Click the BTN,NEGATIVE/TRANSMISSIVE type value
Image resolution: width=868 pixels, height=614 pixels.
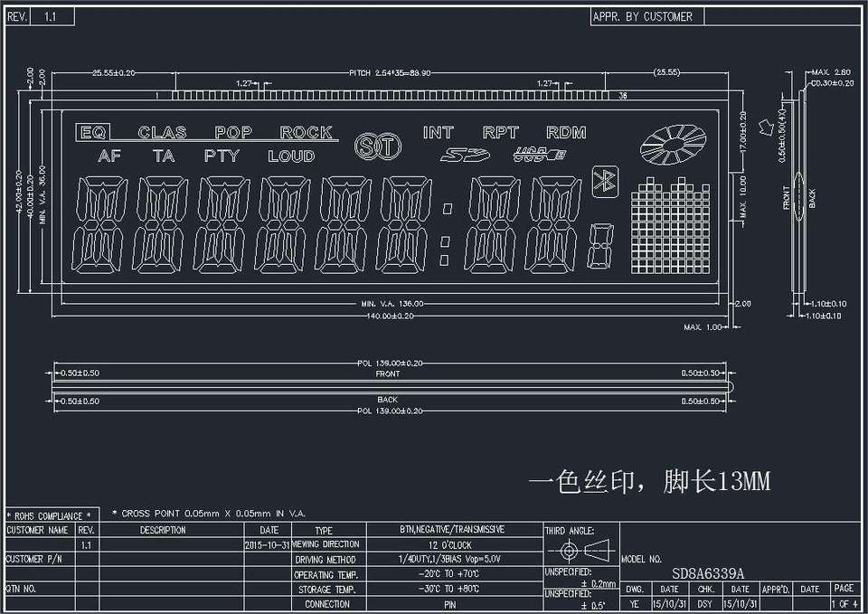coord(452,529)
